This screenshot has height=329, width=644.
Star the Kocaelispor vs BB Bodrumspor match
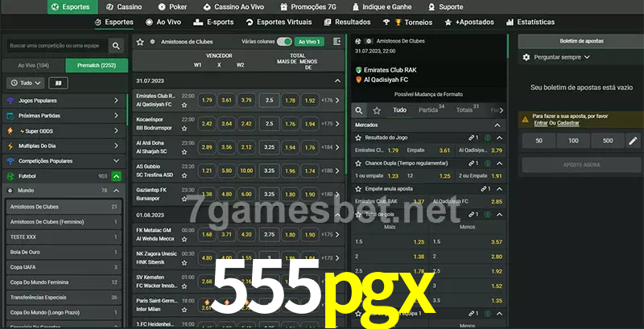tap(184, 128)
